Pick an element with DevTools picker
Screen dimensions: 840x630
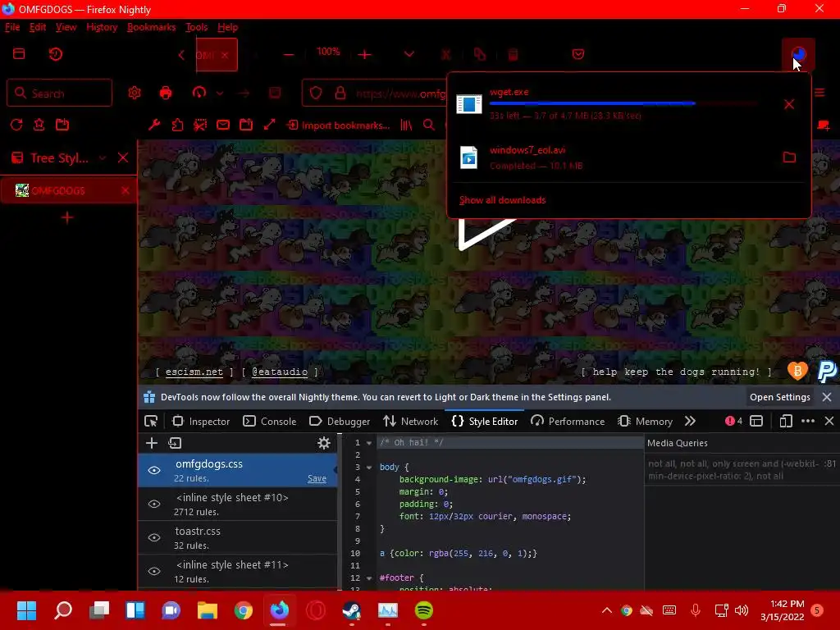151,421
